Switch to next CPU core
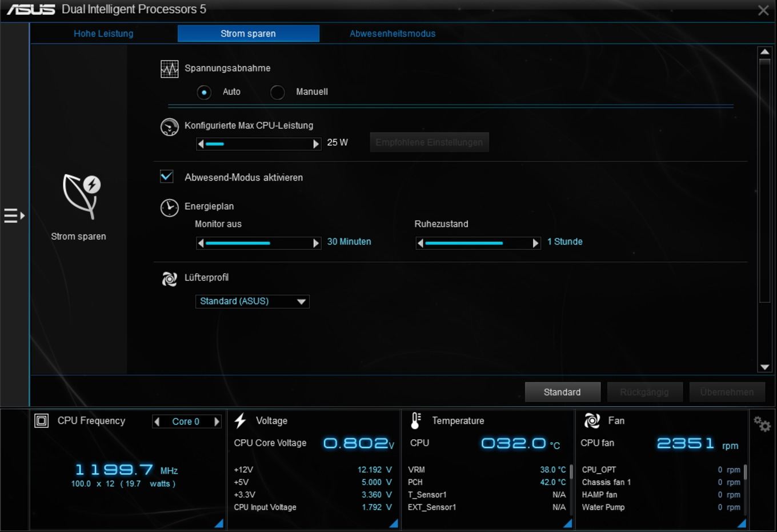 tap(217, 422)
